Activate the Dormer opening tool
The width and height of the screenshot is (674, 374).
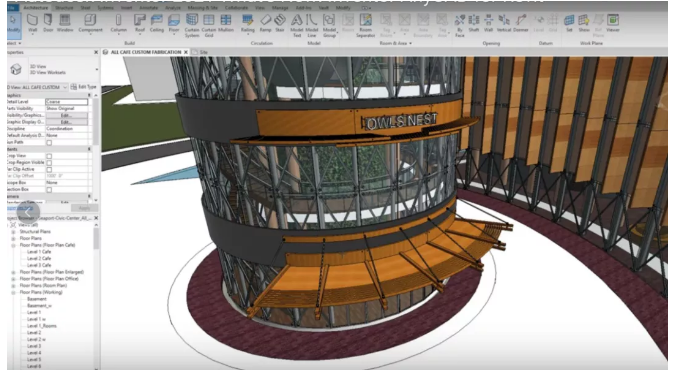pos(521,24)
